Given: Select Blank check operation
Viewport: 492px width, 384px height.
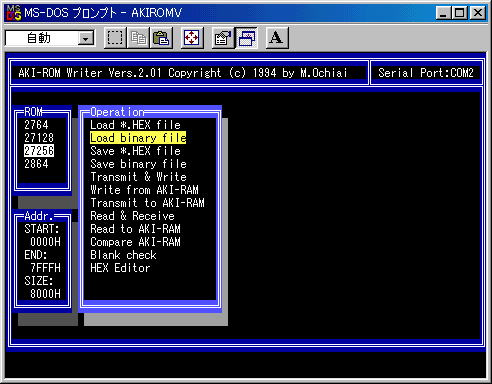Looking at the screenshot, I should coord(123,255).
